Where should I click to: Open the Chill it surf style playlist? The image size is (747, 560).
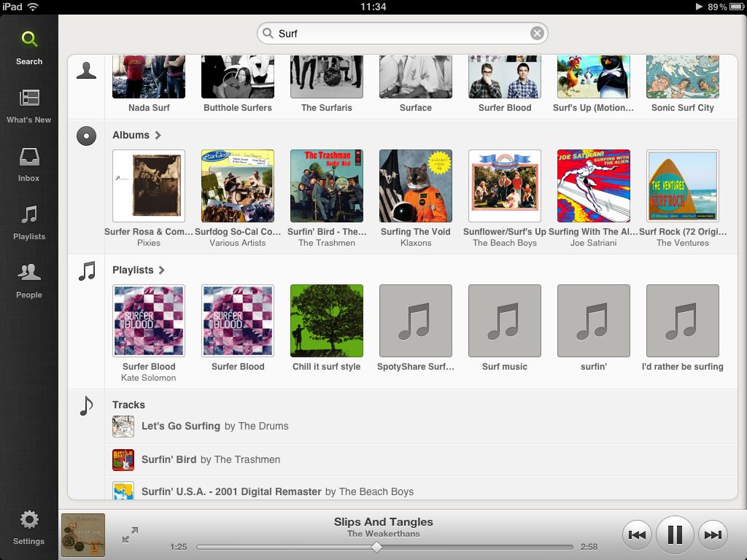[x=326, y=321]
